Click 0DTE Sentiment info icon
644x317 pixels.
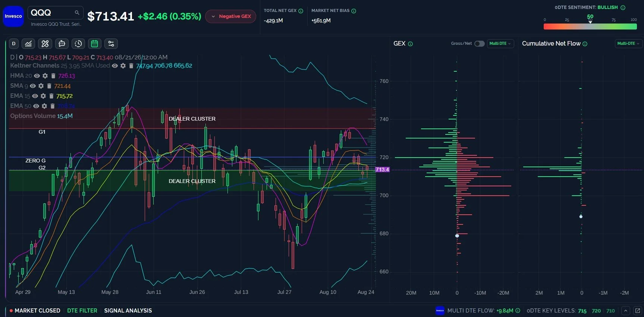623,7
